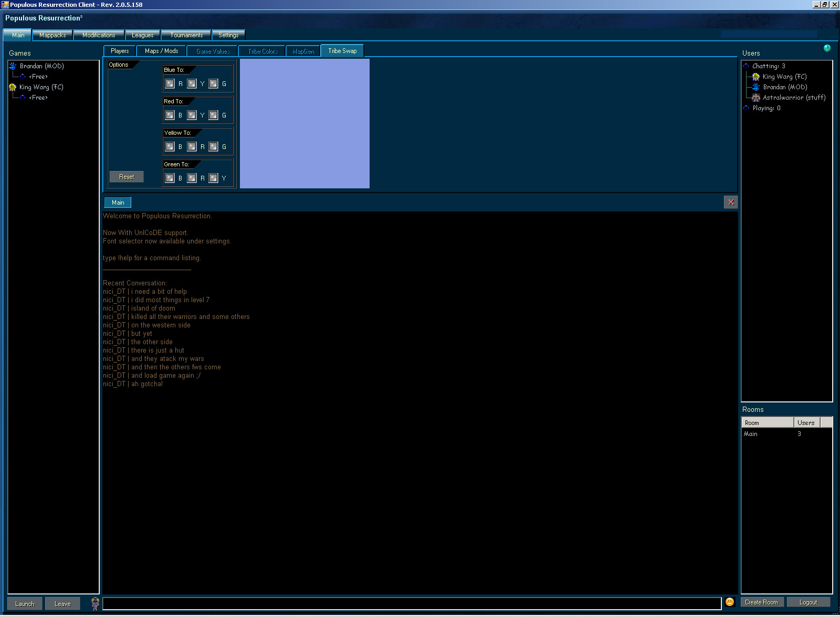Screen dimensions: 840x617
Task: Click Brandan icon in Users list
Action: pos(756,87)
